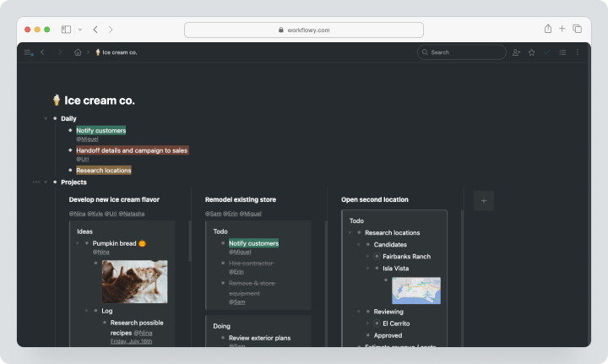The width and height of the screenshot is (608, 364).
Task: Open Safari tab overview icon
Action: coord(578,29)
